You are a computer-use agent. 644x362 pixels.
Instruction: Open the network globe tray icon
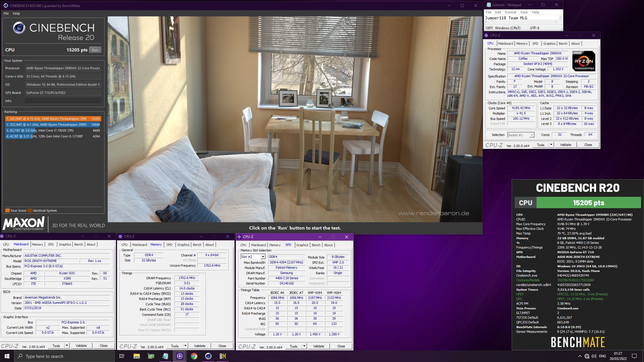pyautogui.click(x=587, y=356)
